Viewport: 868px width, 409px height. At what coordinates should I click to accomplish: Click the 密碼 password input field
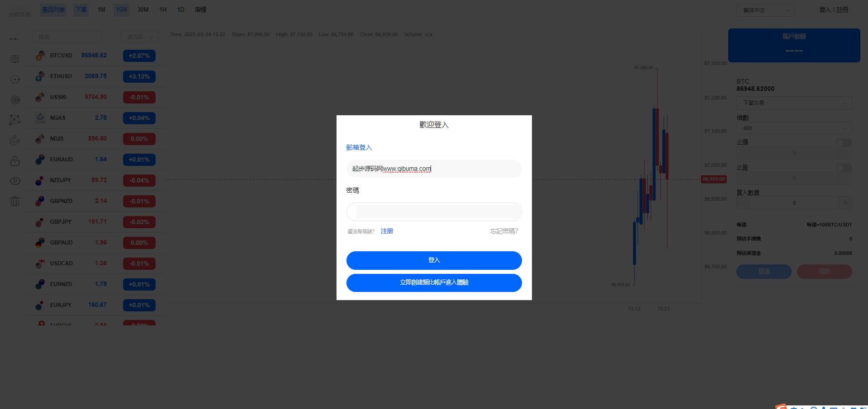pos(434,212)
